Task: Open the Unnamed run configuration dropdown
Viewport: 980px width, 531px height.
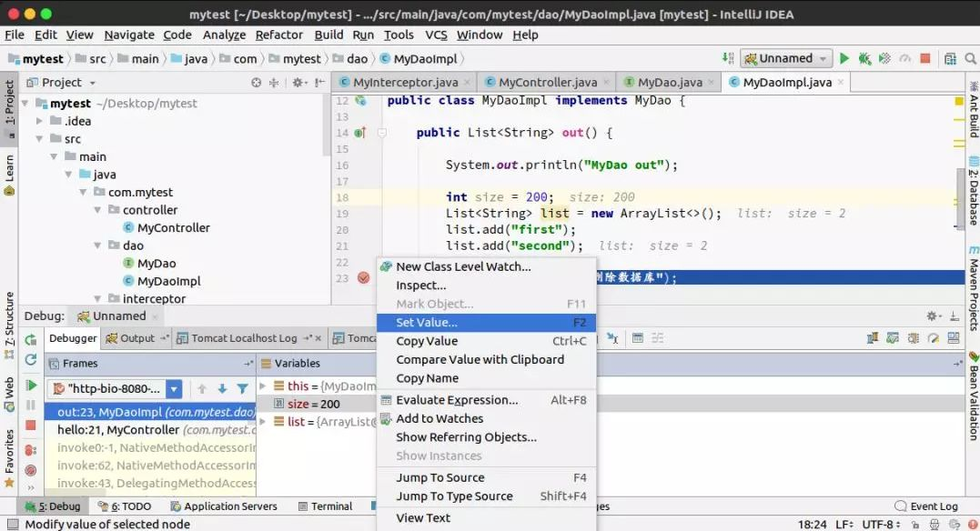Action: point(786,58)
